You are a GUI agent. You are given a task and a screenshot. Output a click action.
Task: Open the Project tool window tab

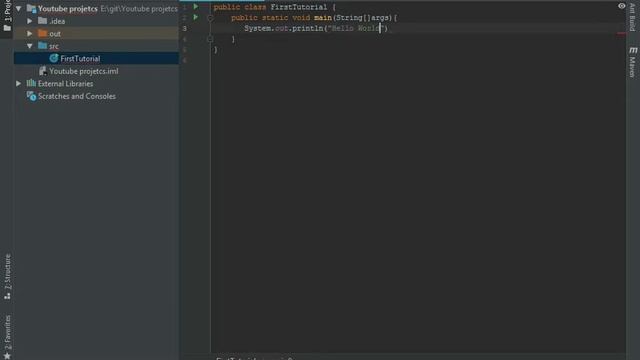[7, 16]
